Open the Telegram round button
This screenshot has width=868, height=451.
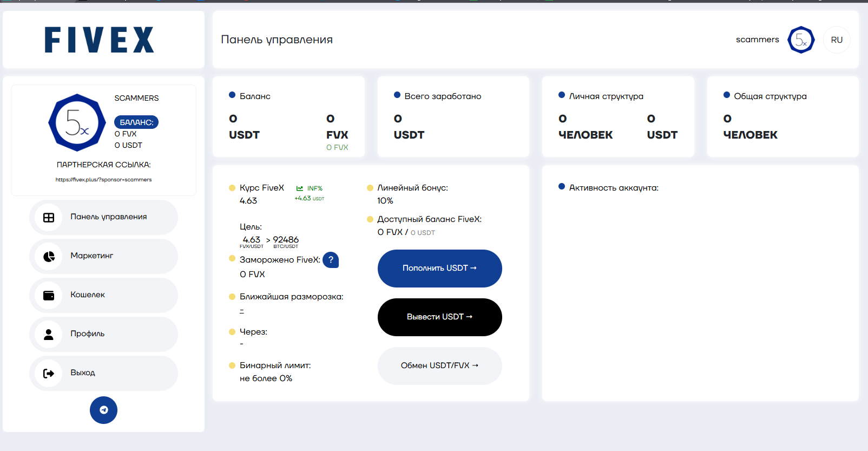[x=103, y=410]
